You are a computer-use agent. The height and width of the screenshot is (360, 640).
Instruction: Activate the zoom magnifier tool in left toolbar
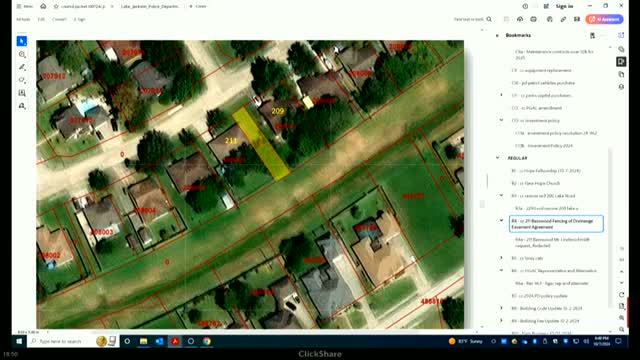click(x=22, y=54)
